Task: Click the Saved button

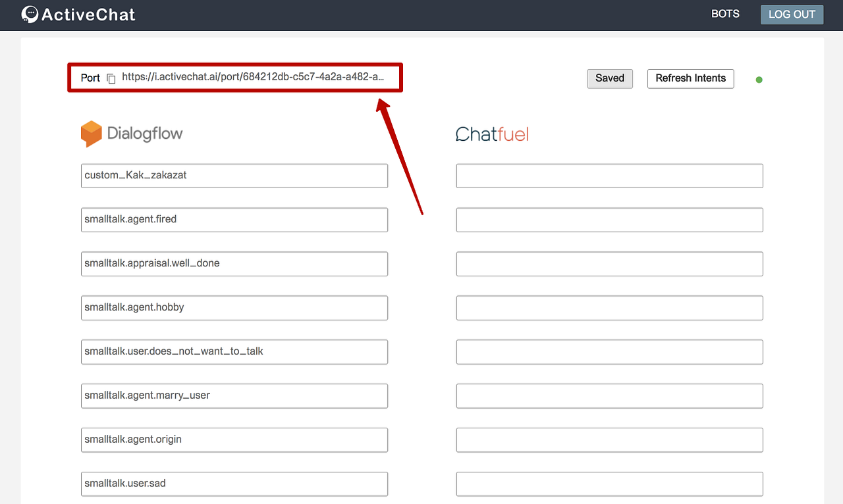Action: tap(609, 78)
